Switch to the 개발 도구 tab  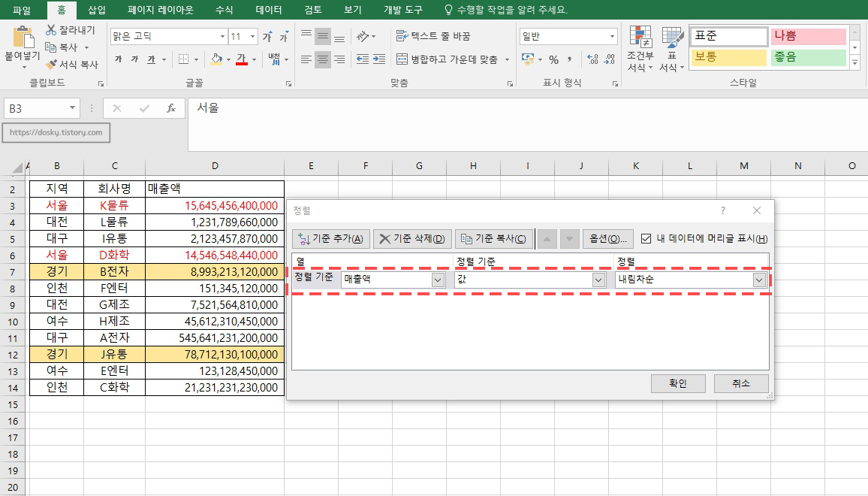click(x=403, y=10)
